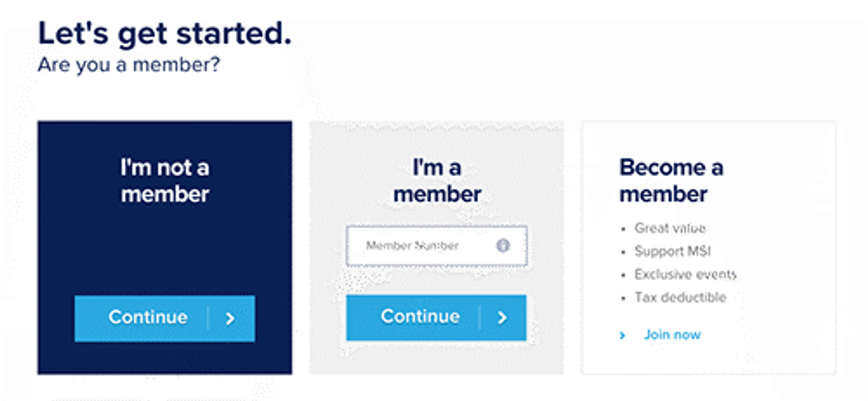
Task: Select the "Great value" bullet item
Action: point(670,228)
